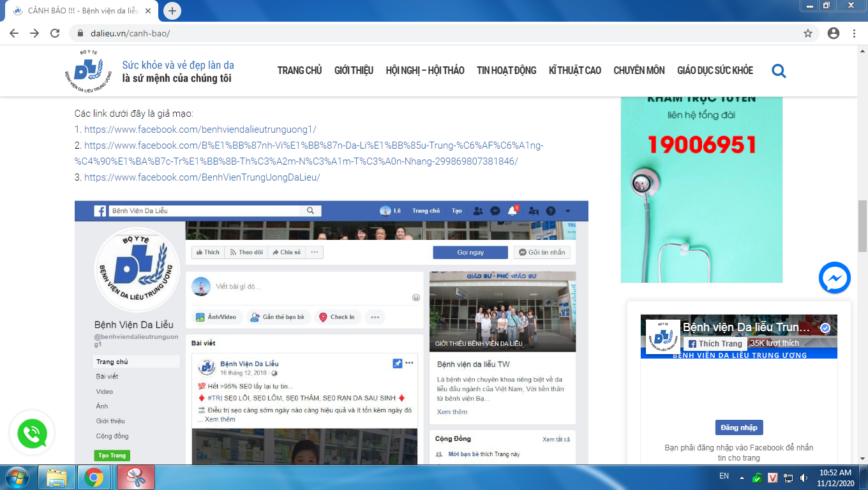
Task: Reload the page using the refresh icon
Action: pyautogui.click(x=55, y=33)
